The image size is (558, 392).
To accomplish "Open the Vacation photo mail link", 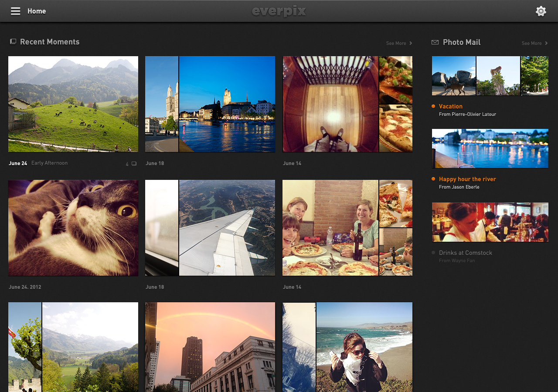I will pos(451,106).
